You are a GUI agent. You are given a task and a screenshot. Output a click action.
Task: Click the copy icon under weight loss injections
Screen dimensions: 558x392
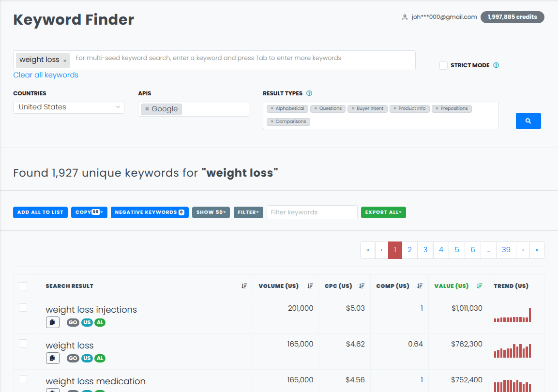[52, 322]
